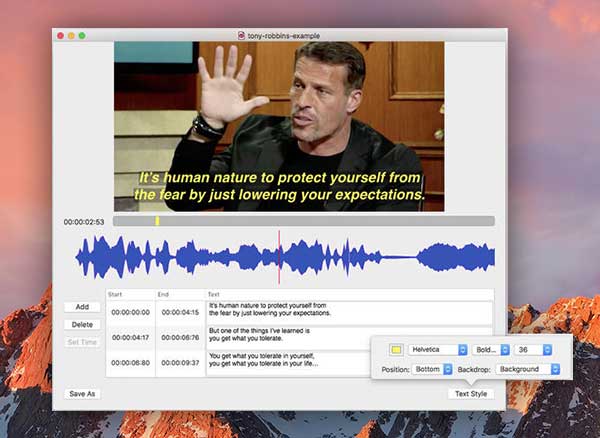
Task: Click the current timecode 00:00:02:53
Action: (x=84, y=222)
